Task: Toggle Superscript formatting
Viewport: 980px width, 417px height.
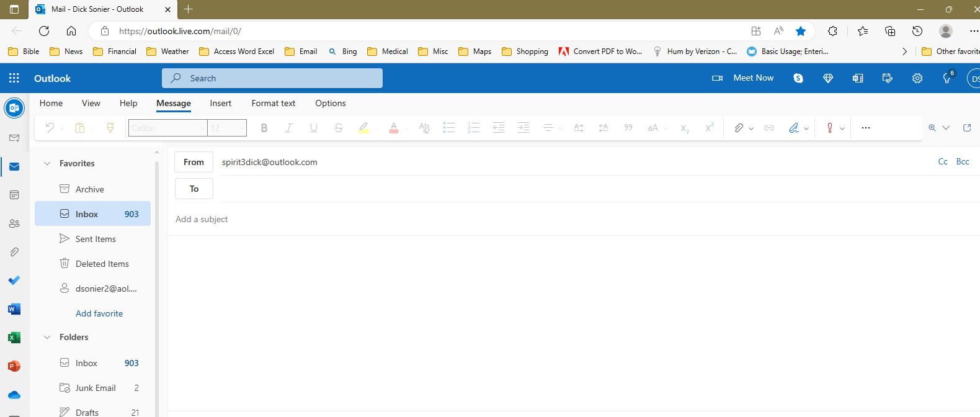Action: point(710,128)
